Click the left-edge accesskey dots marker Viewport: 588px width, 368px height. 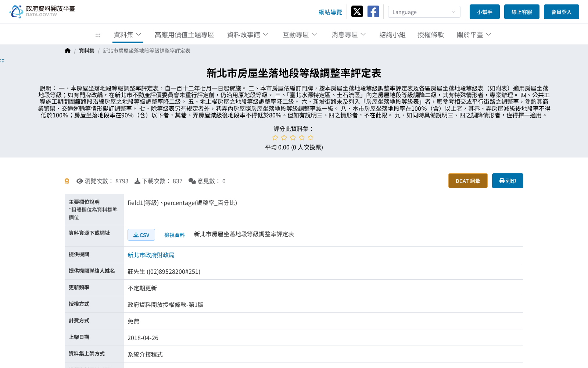[x=2, y=60]
